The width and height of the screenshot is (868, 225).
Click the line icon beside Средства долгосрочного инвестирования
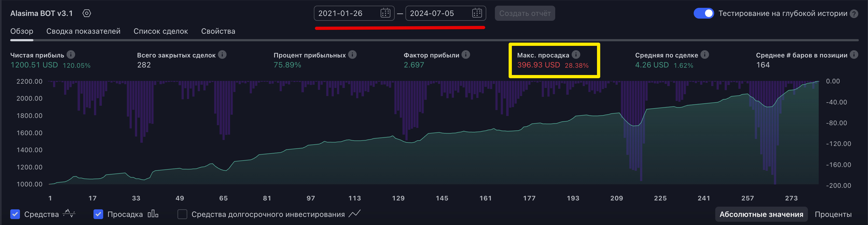(355, 213)
